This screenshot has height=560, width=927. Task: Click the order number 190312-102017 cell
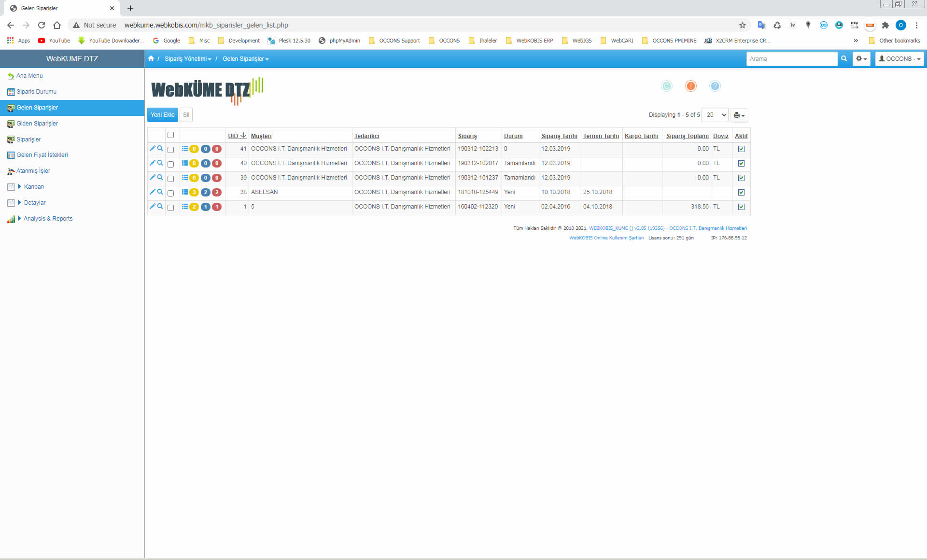tap(478, 163)
